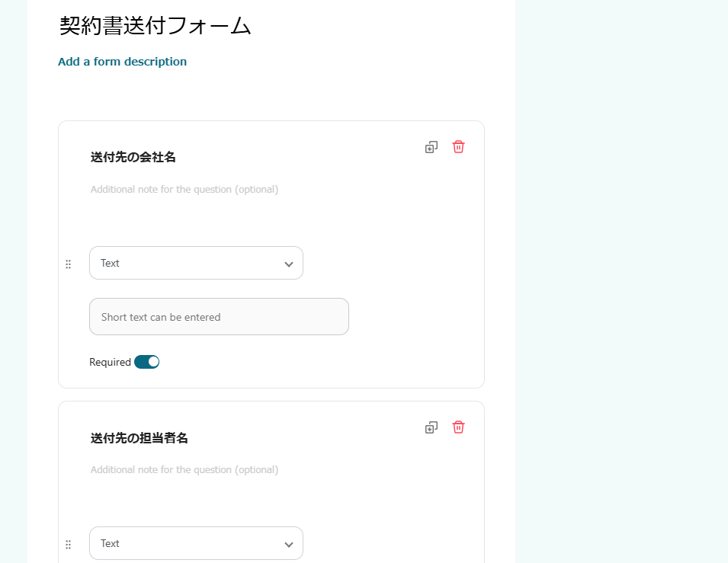
Task: Click the drag handle of the second question
Action: (x=68, y=544)
